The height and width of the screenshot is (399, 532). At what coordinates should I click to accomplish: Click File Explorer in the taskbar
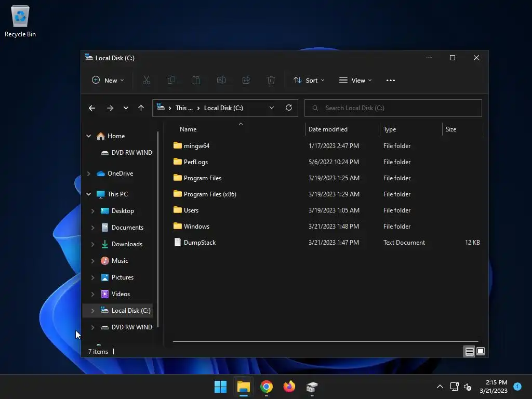click(243, 387)
